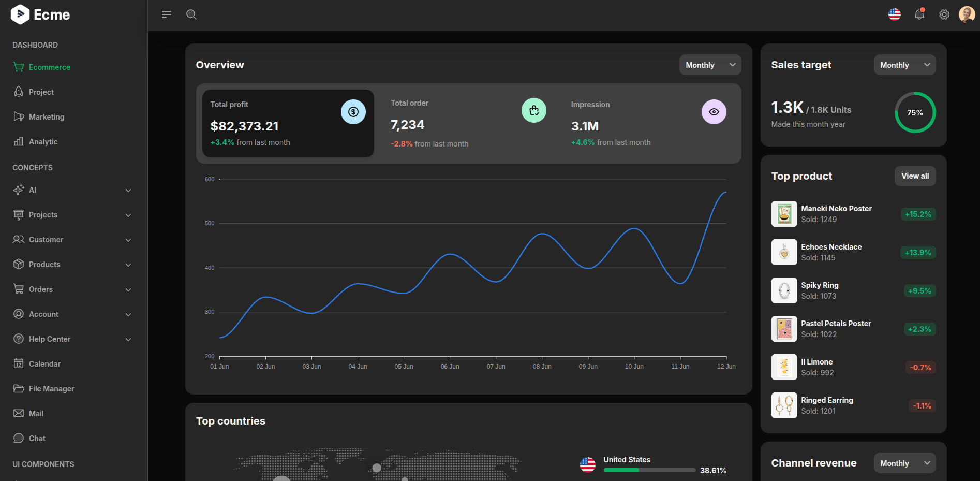
Task: Open the Maneki Neko Poster thumbnail
Action: pyautogui.click(x=784, y=214)
